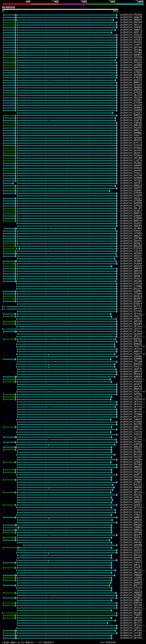Click the label UniRef100_C0PPV7

(x=131, y=45)
